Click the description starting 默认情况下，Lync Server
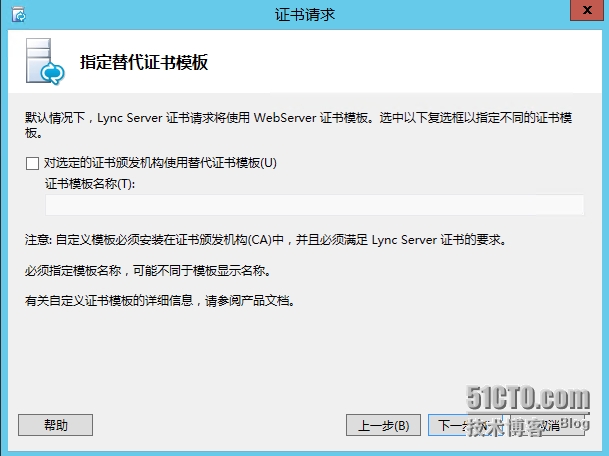 coord(298,125)
